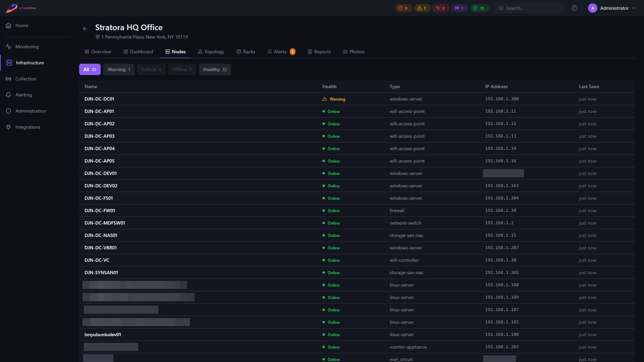Open the Alerts tab with badge

(x=281, y=52)
